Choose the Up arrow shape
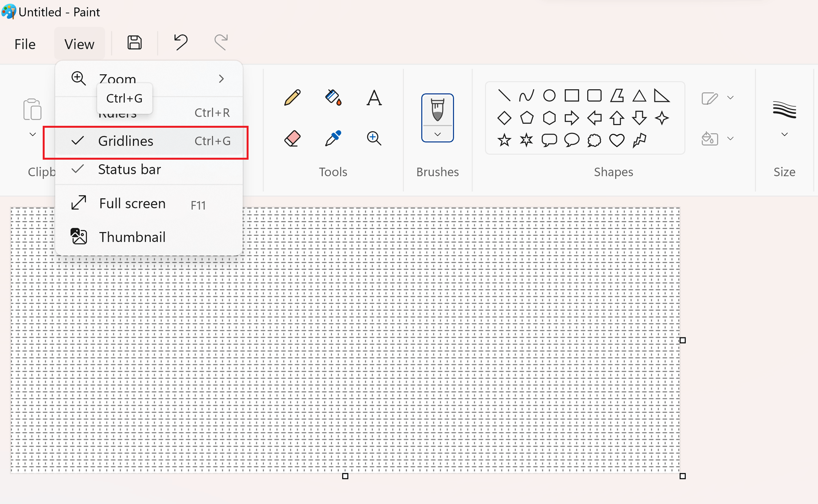Screen dimensions: 818x504 (x=617, y=118)
